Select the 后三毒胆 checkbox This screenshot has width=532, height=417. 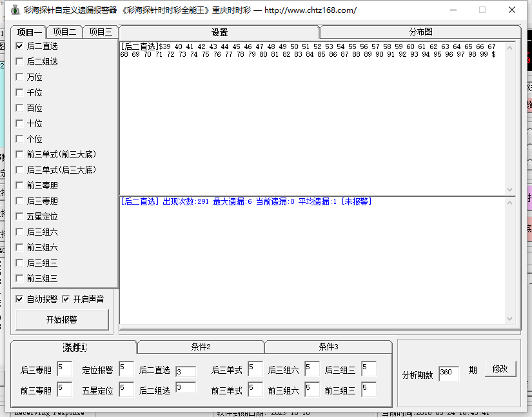[19, 201]
